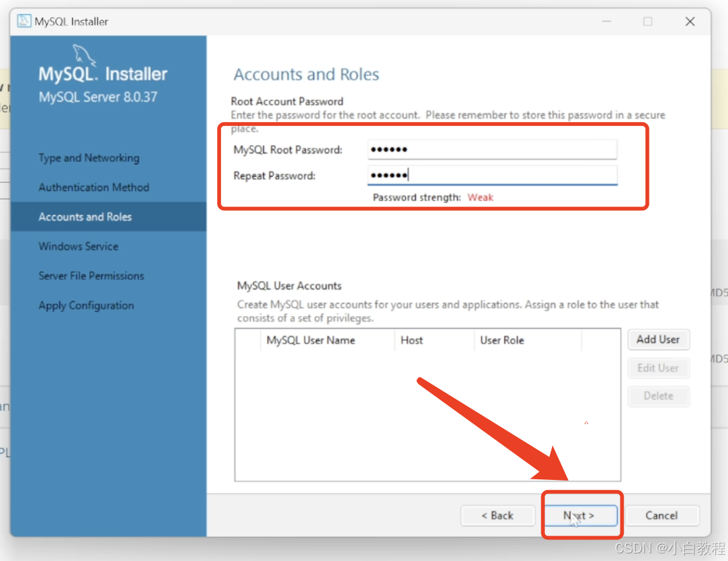The image size is (728, 561).
Task: Click the disabled Delete button
Action: tap(658, 396)
